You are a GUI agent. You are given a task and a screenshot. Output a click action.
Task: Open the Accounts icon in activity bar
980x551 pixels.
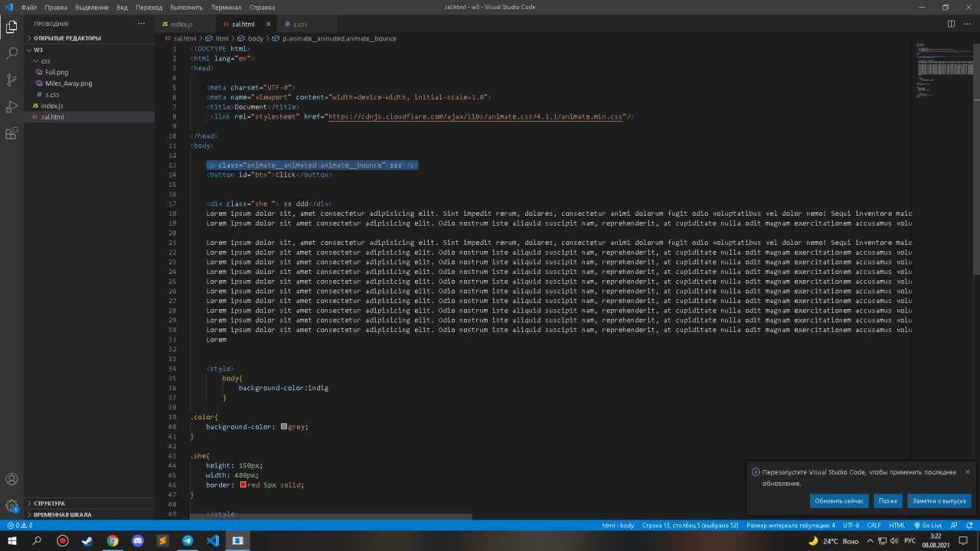pos(11,479)
